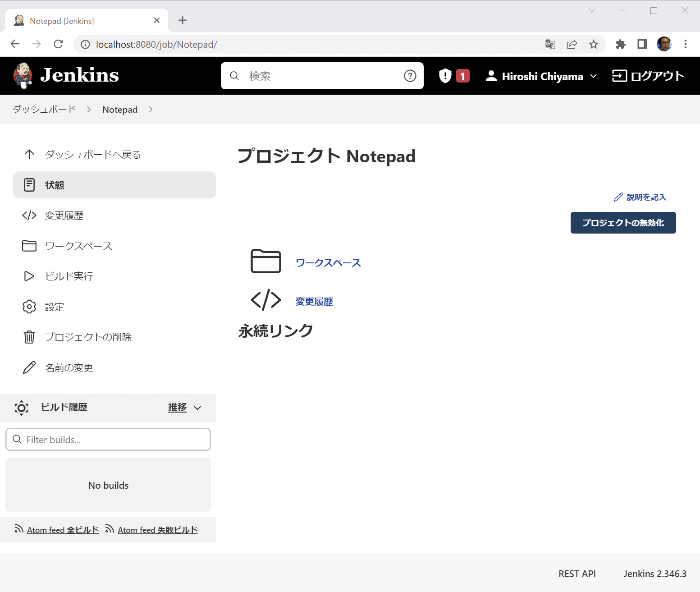Select the 状態 sidebar item
Image resolution: width=700 pixels, height=592 pixels.
(114, 185)
